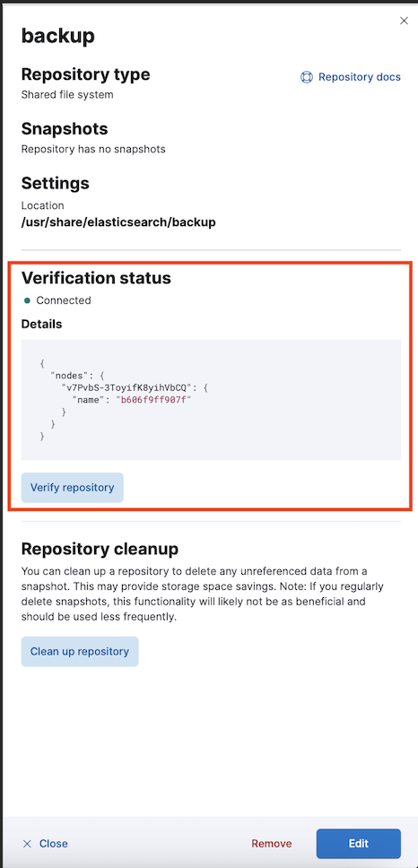Click the Verify repository button

[72, 488]
